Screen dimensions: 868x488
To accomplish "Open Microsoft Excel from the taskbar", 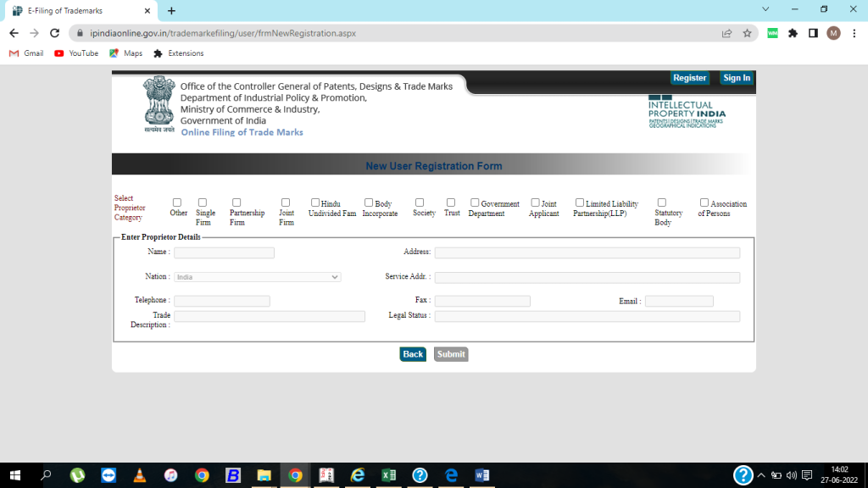I will 388,475.
